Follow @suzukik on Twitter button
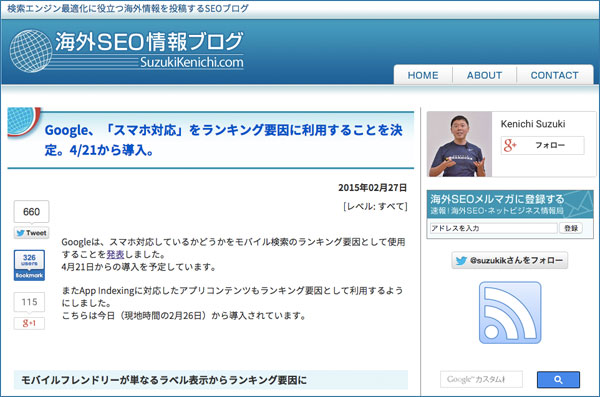This screenshot has height=397, width=600. [510, 261]
